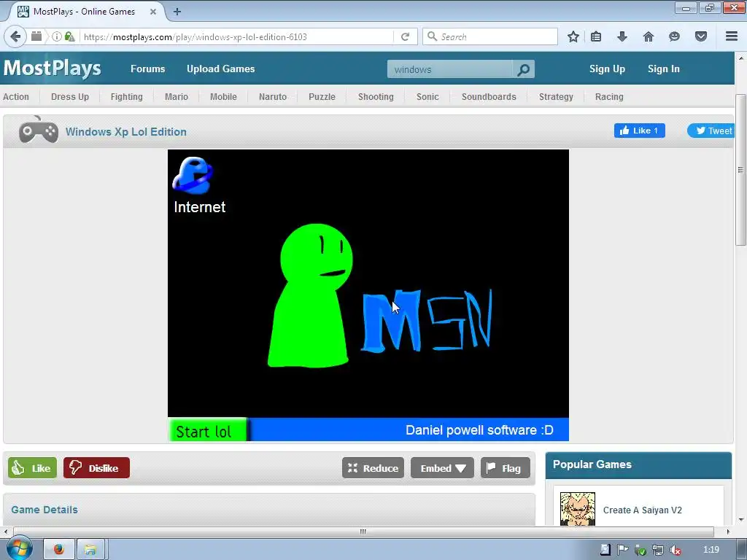Click the Reduce game size button
747x560 pixels.
pos(373,468)
